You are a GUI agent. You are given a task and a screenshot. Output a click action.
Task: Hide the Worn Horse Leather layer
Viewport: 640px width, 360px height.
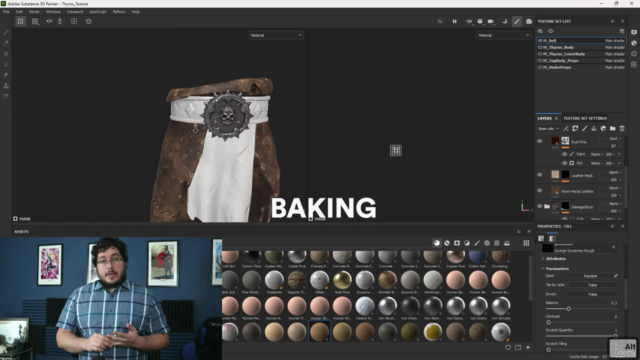click(x=540, y=191)
